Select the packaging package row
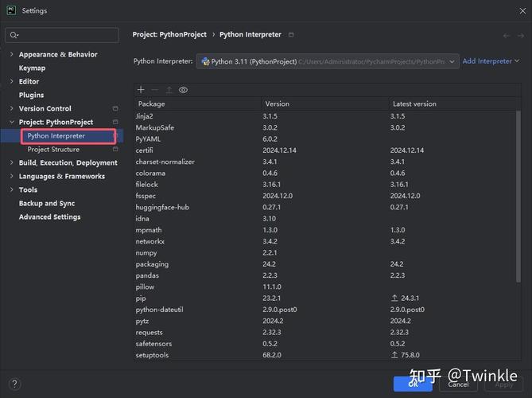Image resolution: width=532 pixels, height=398 pixels. [325, 264]
